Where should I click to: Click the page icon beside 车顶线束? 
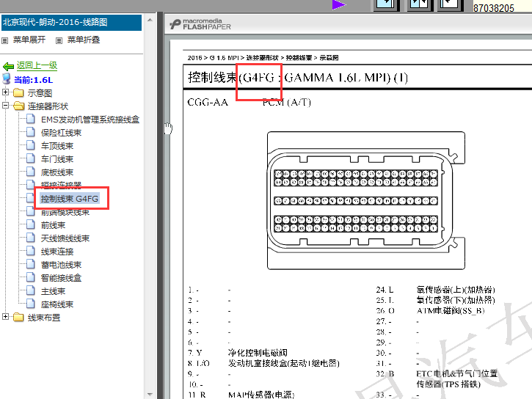pyautogui.click(x=31, y=145)
